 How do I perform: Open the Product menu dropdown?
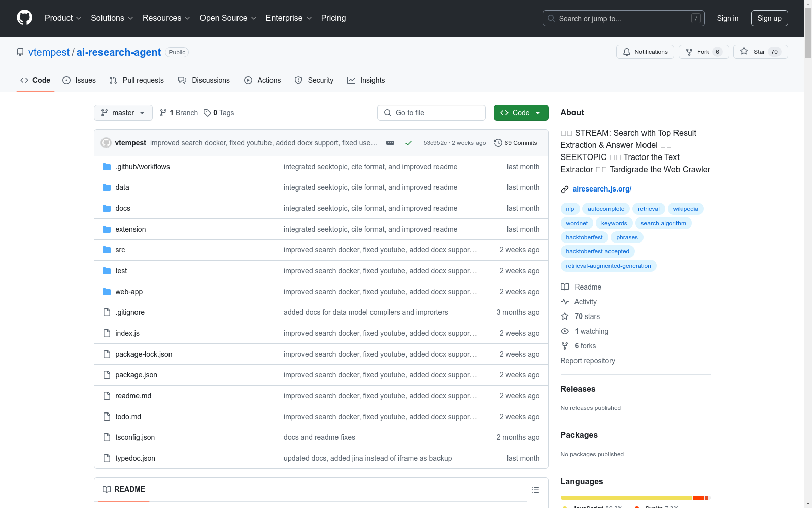[x=63, y=18]
